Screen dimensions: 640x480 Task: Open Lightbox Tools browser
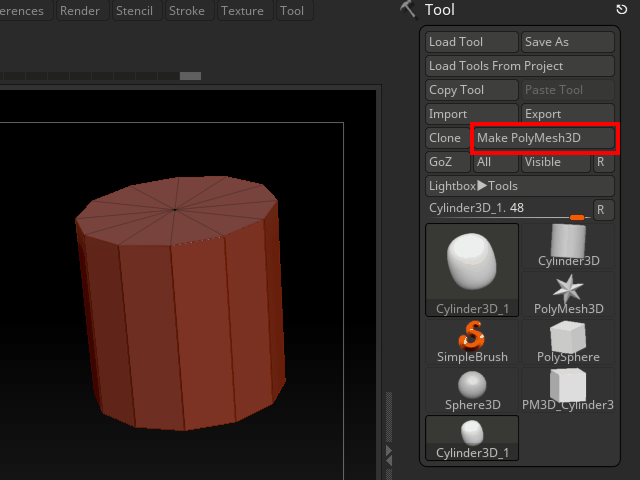(x=519, y=186)
